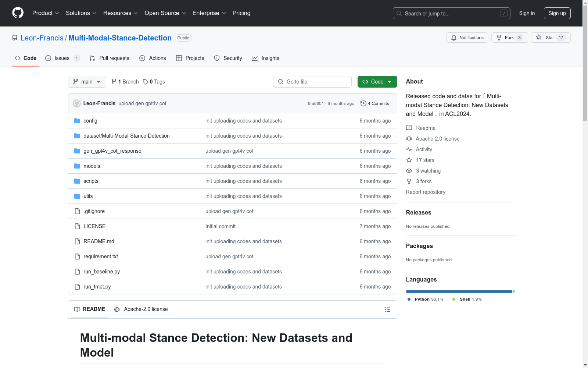Open the main branch selector dropdown
Image resolution: width=588 pixels, height=368 pixels.
(87, 82)
